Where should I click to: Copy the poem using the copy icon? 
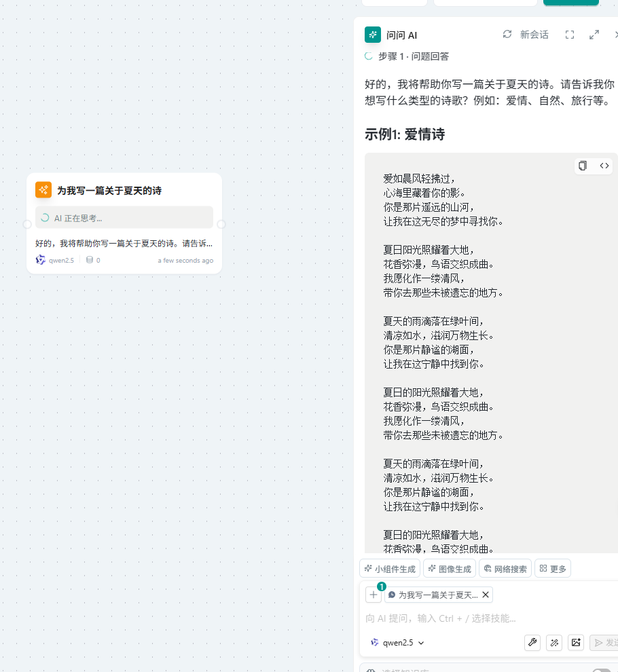pyautogui.click(x=583, y=166)
